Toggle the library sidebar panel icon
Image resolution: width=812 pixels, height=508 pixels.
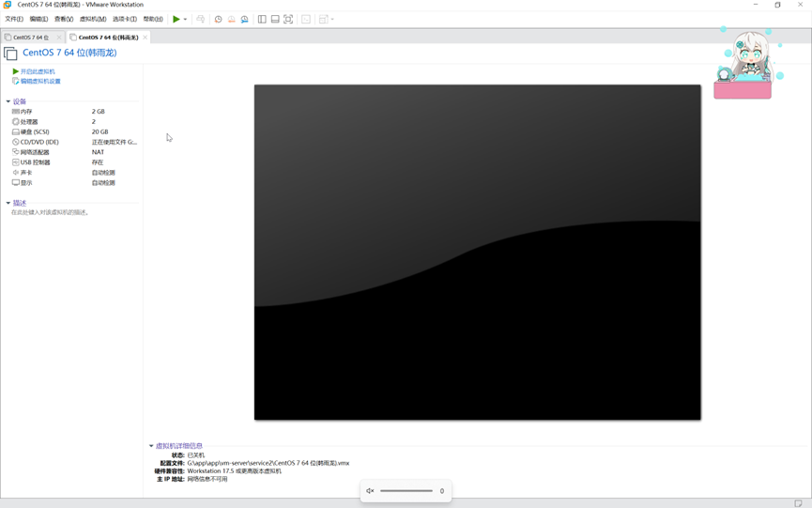pos(262,19)
